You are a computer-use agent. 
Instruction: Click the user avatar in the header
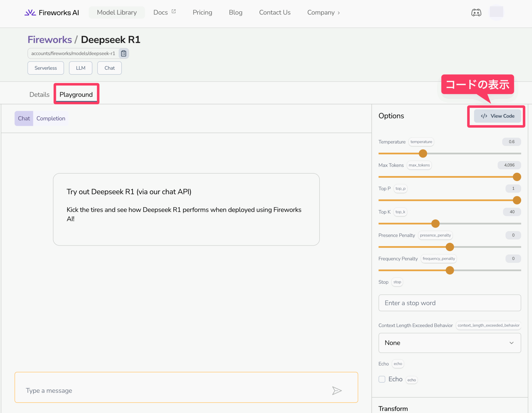point(496,12)
